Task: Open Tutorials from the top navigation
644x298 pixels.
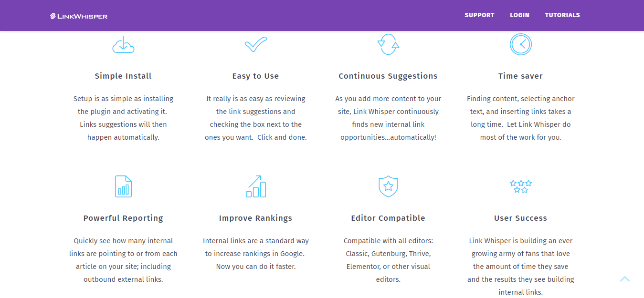Action: point(562,15)
